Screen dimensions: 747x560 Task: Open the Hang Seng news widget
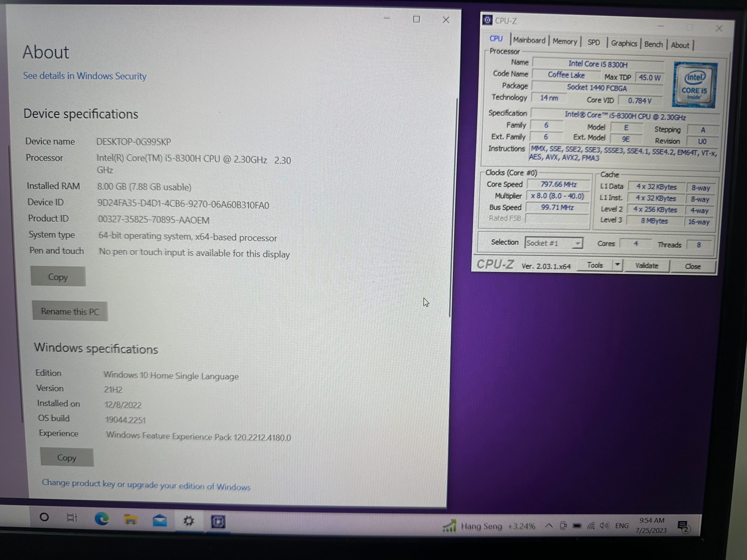[489, 526]
